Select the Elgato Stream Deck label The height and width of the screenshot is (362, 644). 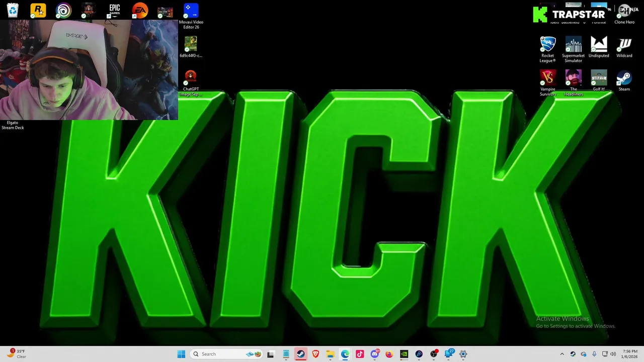[x=13, y=125]
